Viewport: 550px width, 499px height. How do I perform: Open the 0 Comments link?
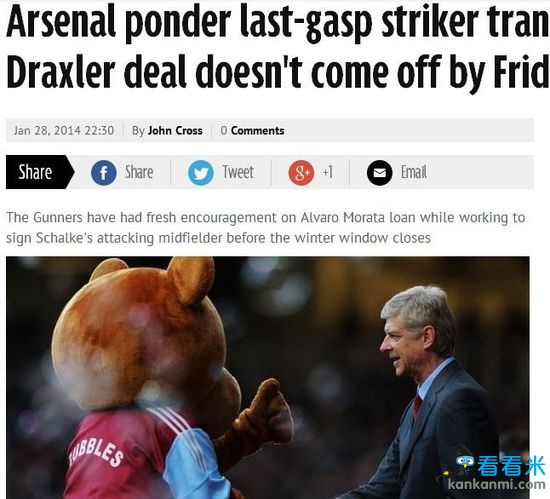pyautogui.click(x=252, y=130)
